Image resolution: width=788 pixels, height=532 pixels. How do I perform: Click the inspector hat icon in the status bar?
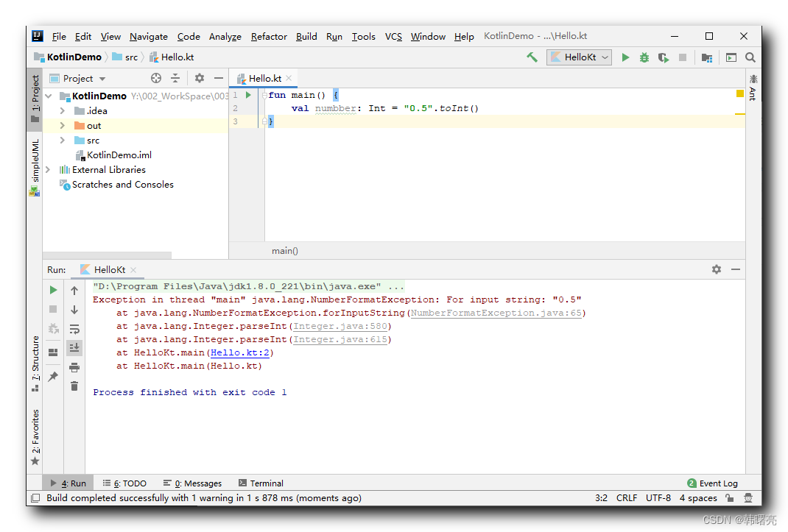pos(748,498)
